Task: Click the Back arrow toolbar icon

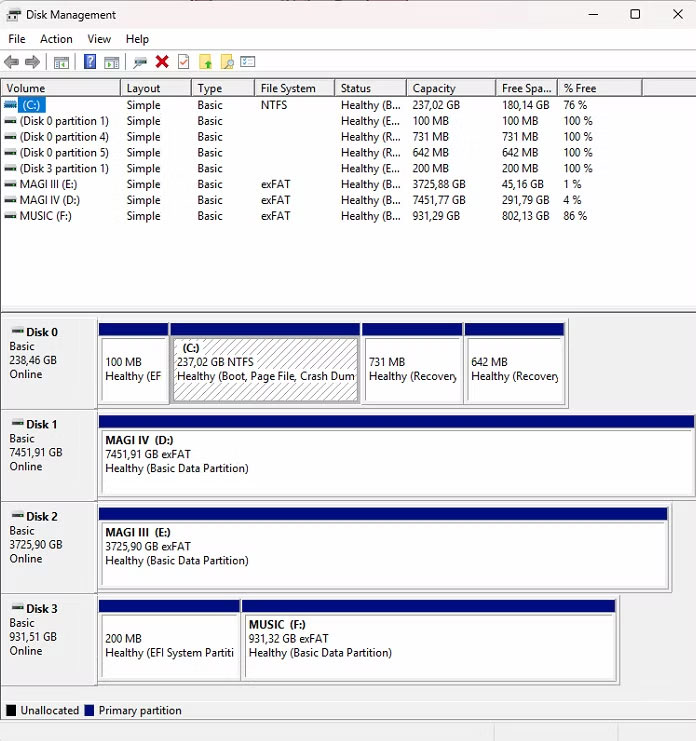Action: click(12, 62)
